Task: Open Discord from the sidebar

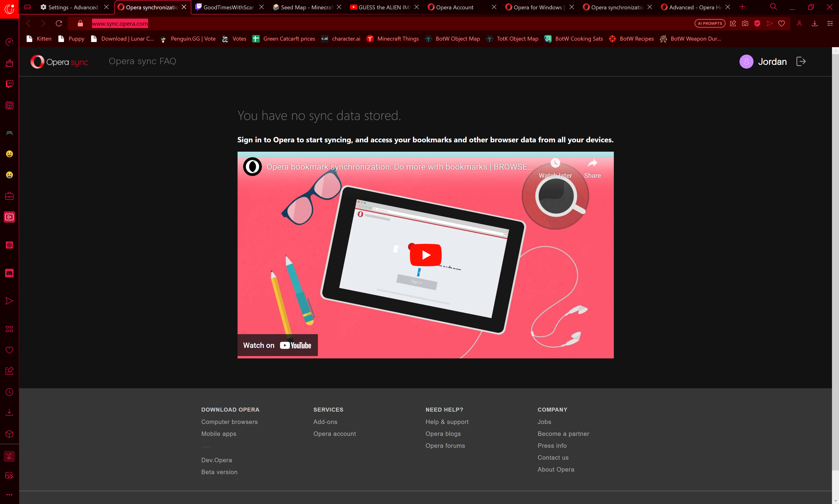Action: click(x=9, y=273)
